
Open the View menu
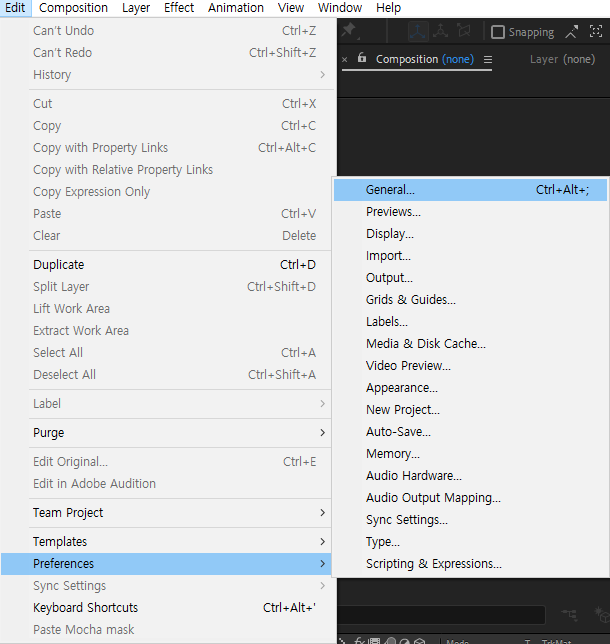[x=291, y=8]
